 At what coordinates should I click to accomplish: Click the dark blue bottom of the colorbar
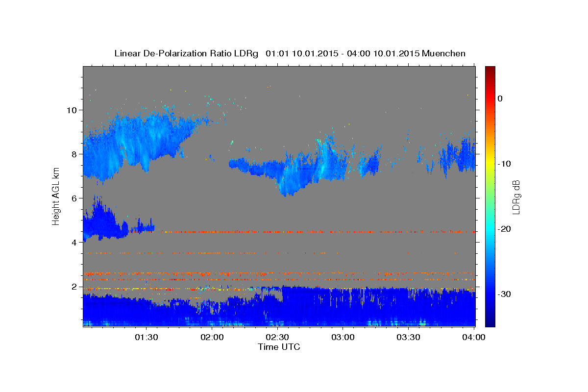pyautogui.click(x=490, y=322)
